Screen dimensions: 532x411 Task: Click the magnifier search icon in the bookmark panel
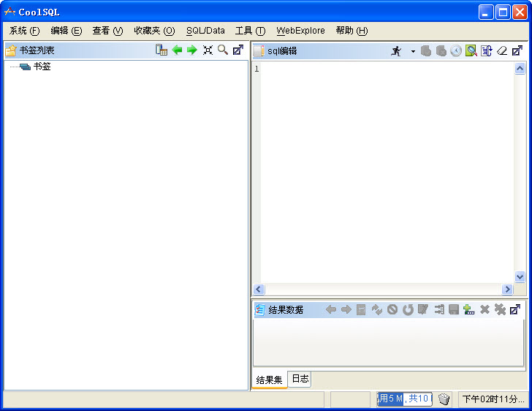[223, 50]
